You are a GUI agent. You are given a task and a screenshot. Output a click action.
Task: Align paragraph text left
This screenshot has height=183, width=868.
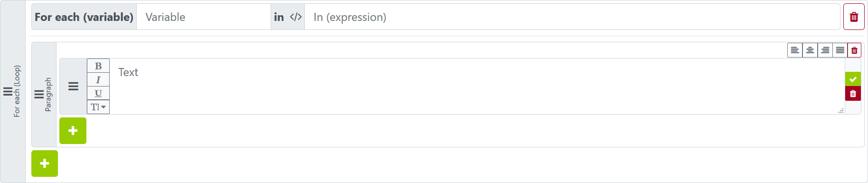pyautogui.click(x=795, y=50)
